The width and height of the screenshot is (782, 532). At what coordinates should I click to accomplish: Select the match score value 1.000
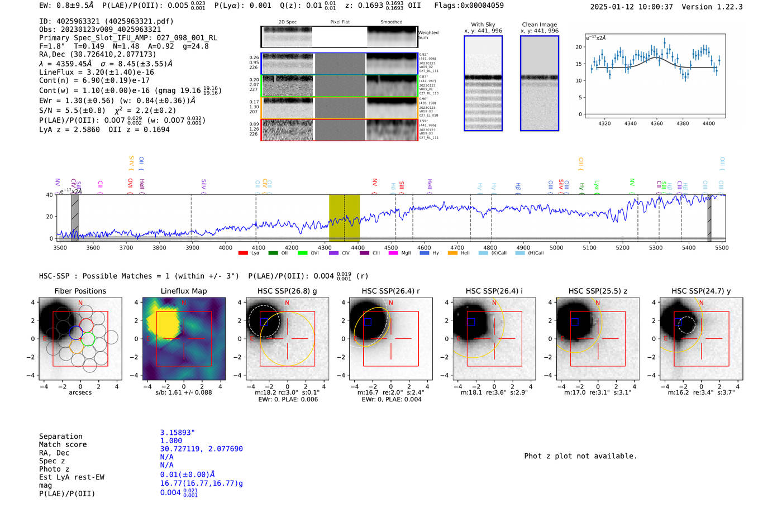tap(171, 441)
